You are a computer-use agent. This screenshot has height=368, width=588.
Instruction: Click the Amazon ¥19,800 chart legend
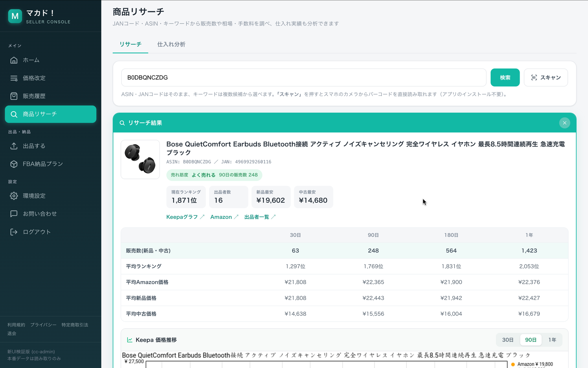pyautogui.click(x=532, y=364)
